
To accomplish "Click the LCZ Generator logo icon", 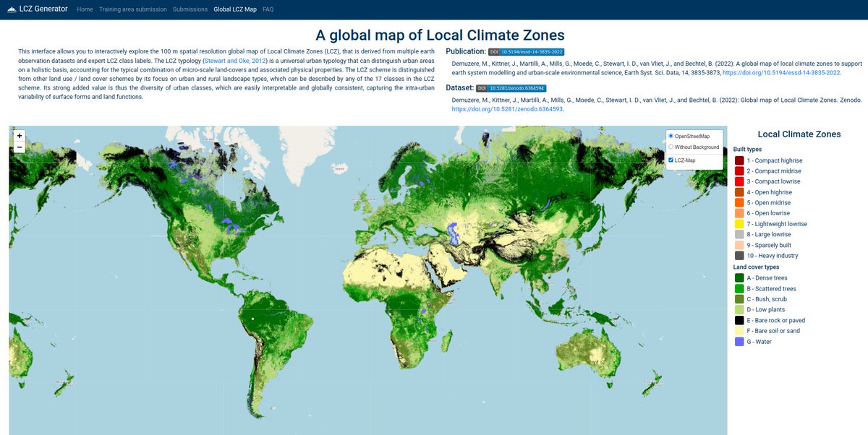I will [x=10, y=9].
